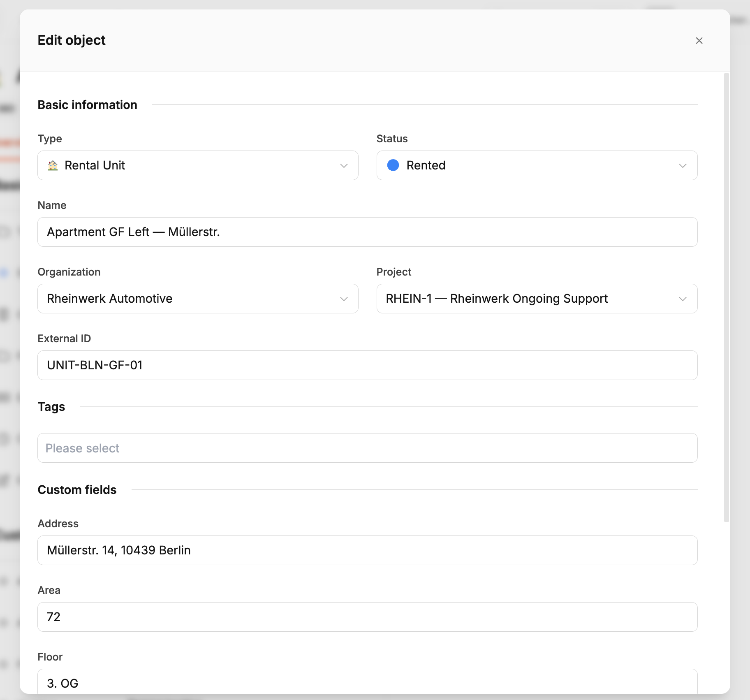Screen dimensions: 750x700
Task: Click the Floor field with 3. OG
Action: pos(367,683)
